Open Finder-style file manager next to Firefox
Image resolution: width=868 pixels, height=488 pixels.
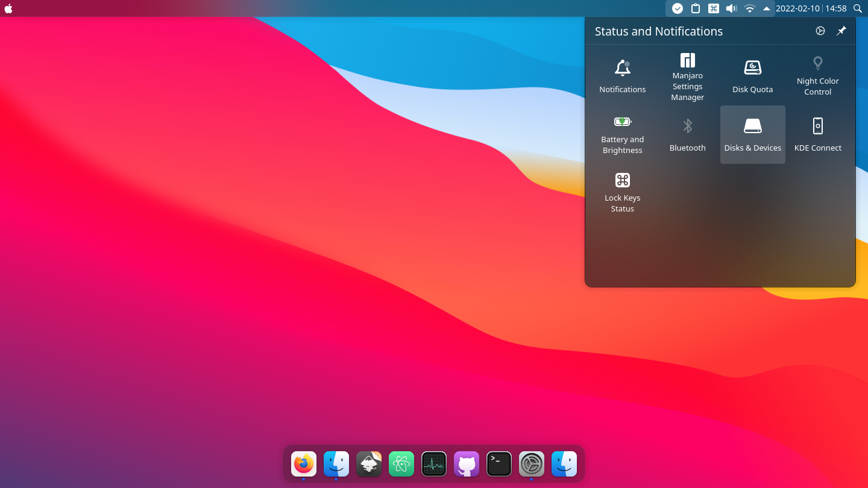pyautogui.click(x=336, y=464)
